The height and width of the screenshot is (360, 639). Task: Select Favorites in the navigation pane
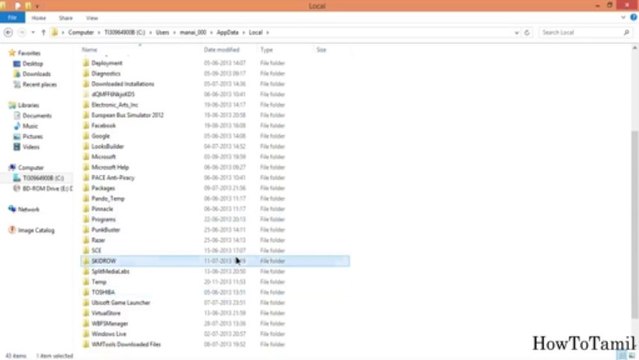[x=29, y=53]
